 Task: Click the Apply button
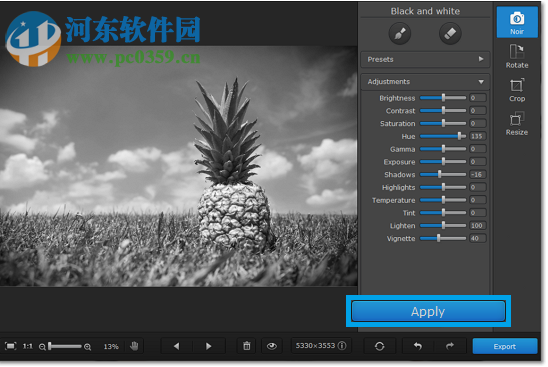428,311
